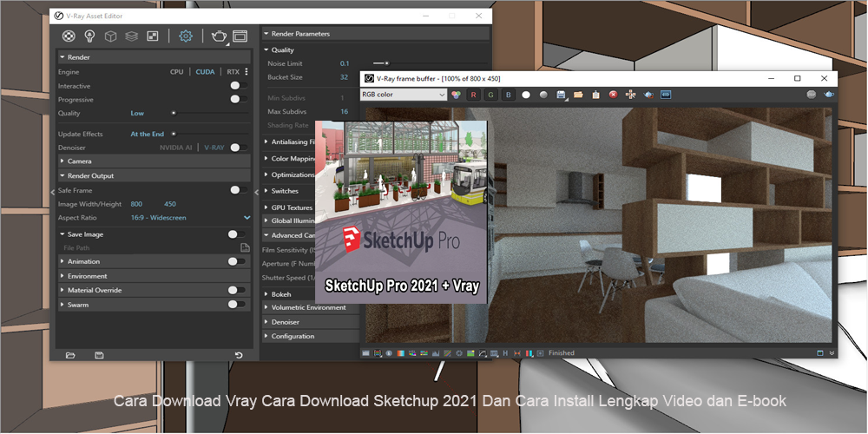The width and height of the screenshot is (868, 434).
Task: Toggle the Interactive render switch
Action: (238, 86)
